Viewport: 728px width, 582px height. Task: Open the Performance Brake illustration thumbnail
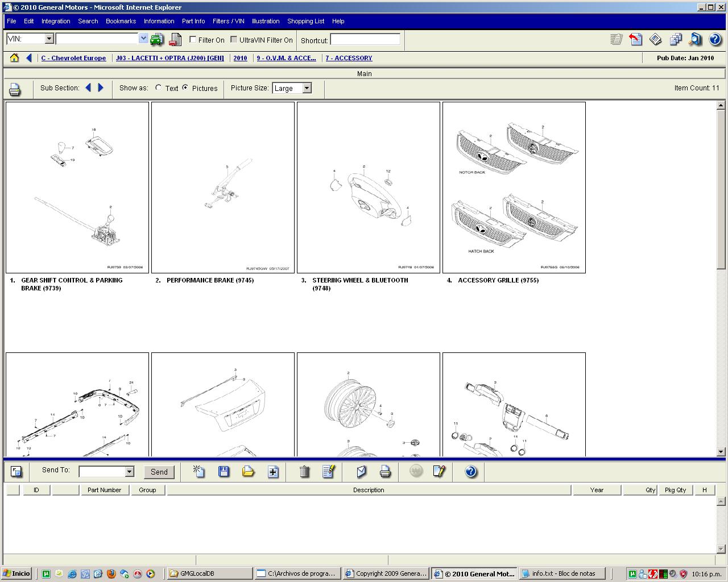click(x=223, y=188)
